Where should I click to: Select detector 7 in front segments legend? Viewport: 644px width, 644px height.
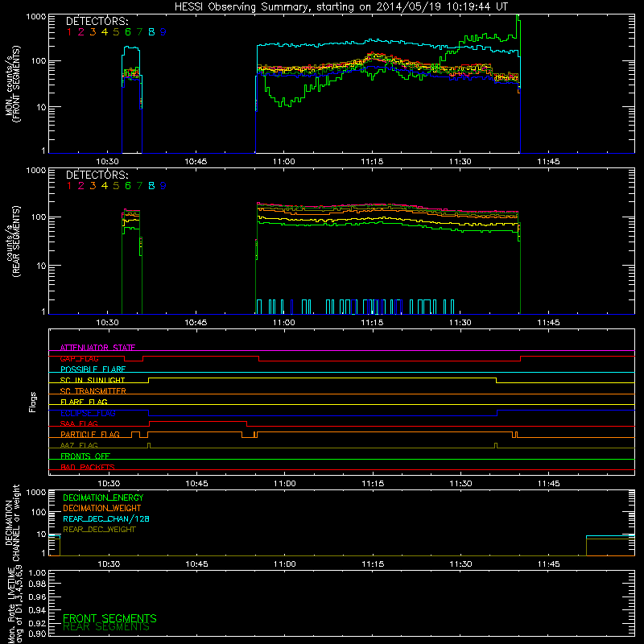[x=139, y=32]
